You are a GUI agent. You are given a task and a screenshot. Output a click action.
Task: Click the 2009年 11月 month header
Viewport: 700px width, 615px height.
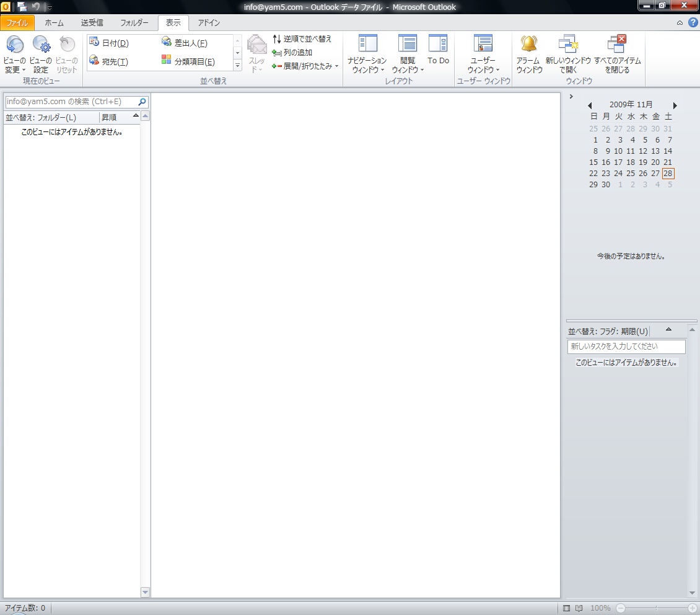(x=631, y=105)
